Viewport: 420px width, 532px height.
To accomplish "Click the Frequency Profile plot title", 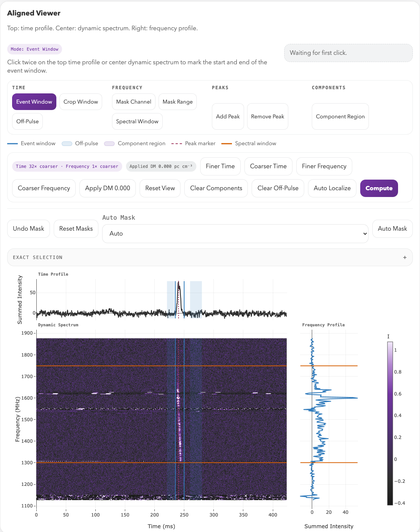I will 324,325.
